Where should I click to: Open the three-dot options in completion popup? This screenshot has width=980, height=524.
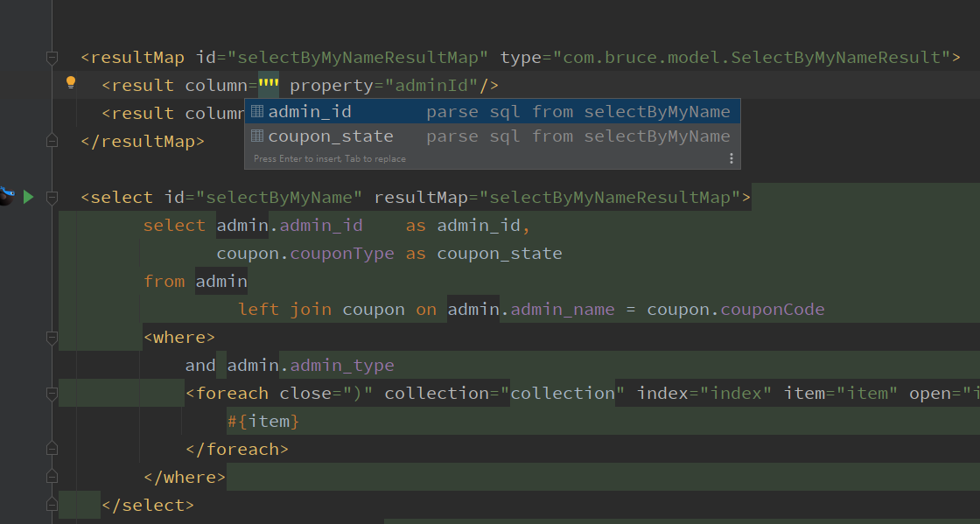click(x=731, y=158)
